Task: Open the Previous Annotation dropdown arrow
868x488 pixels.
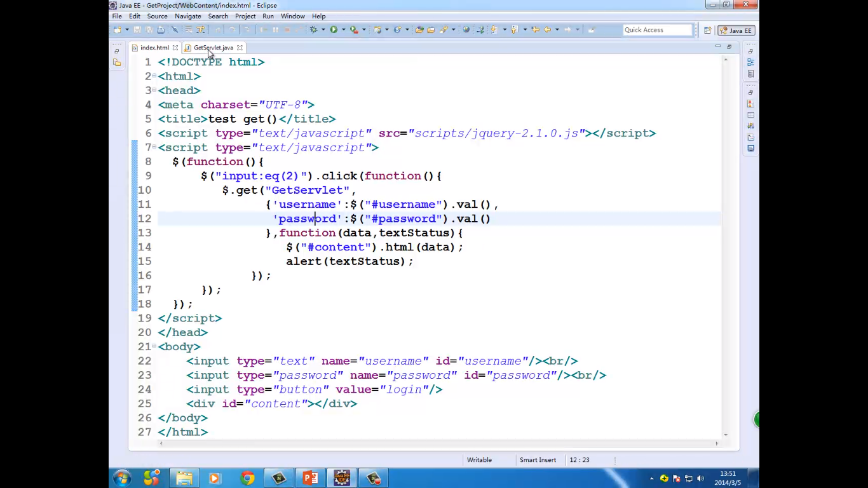Action: [525, 30]
